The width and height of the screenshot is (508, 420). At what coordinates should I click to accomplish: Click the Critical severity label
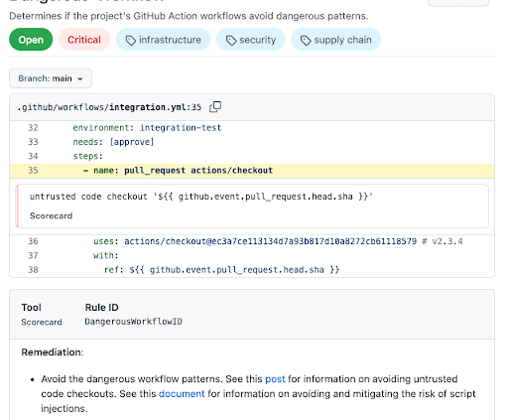coord(84,40)
